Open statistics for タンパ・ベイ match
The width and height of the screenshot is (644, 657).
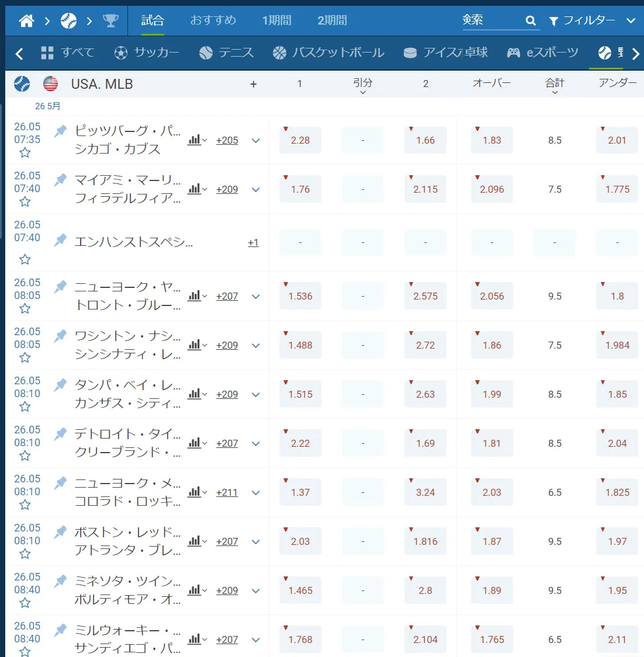[197, 394]
